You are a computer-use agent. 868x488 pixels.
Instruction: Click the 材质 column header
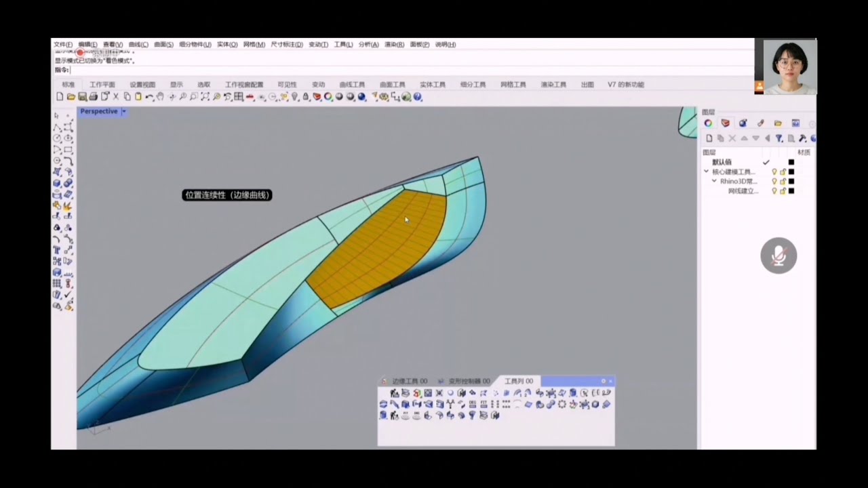click(804, 152)
